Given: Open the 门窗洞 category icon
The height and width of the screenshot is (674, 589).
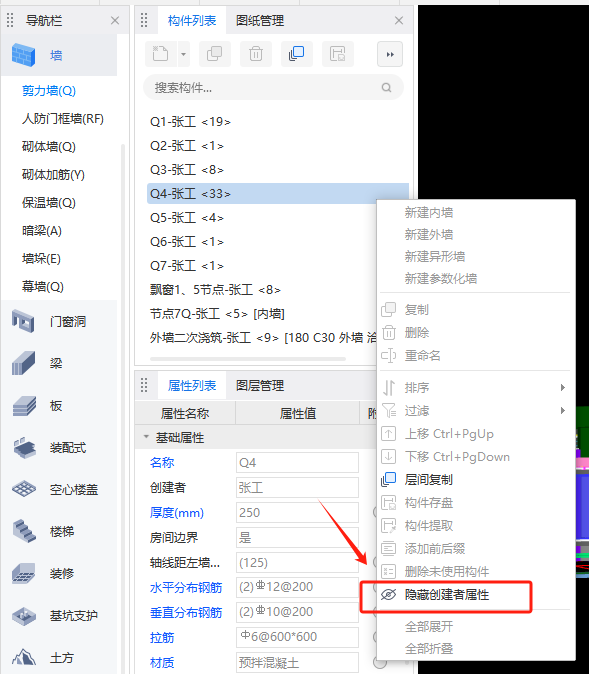Looking at the screenshot, I should tap(23, 321).
